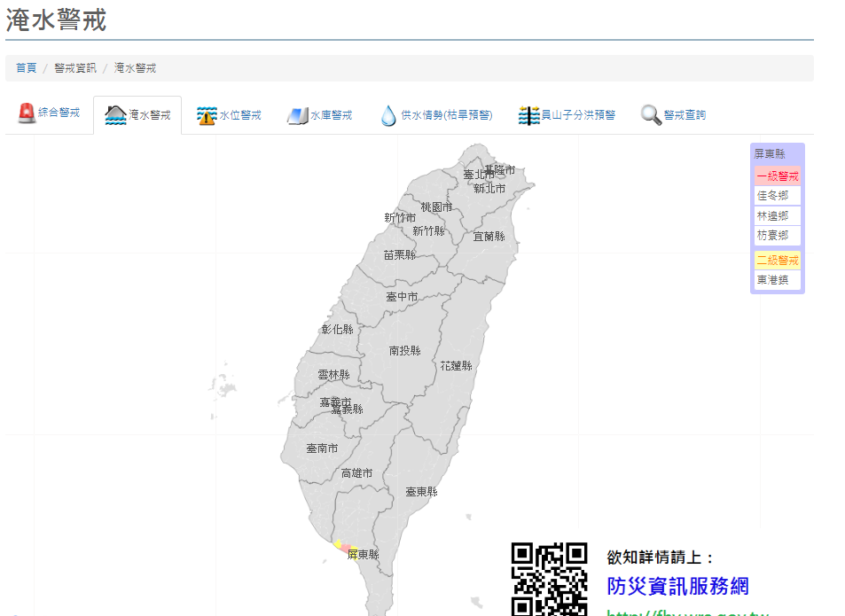The width and height of the screenshot is (845, 616).
Task: Click 苗栗縣 on the map
Action: [x=399, y=255]
